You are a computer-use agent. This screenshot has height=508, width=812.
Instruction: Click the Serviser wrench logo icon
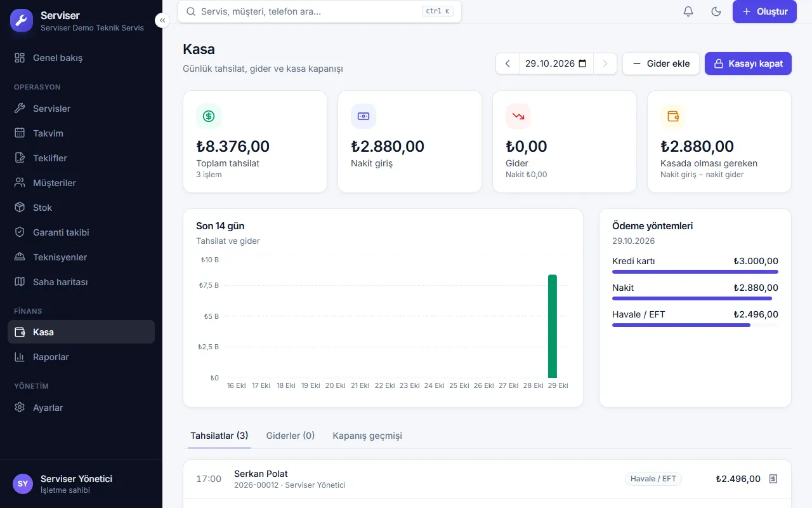coord(22,20)
